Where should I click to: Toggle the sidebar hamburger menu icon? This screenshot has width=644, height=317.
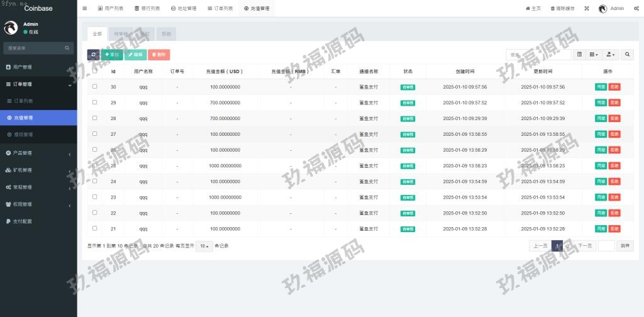(x=85, y=8)
